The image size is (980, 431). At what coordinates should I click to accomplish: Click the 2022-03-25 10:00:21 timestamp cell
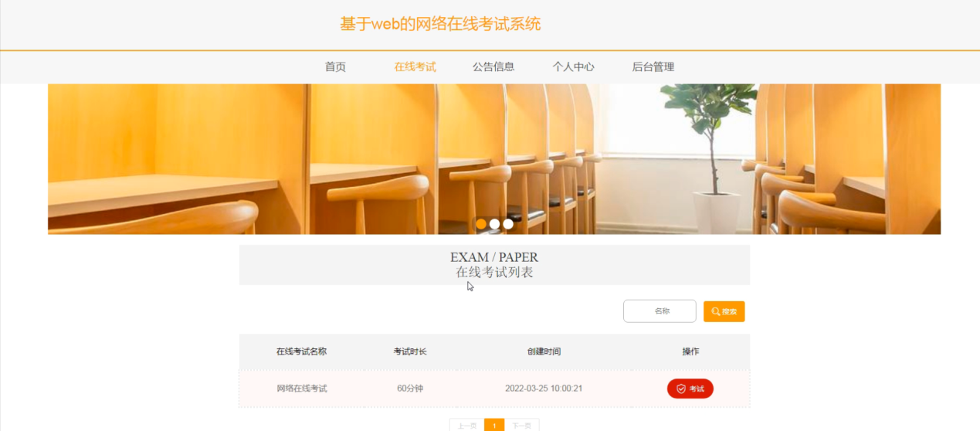544,389
